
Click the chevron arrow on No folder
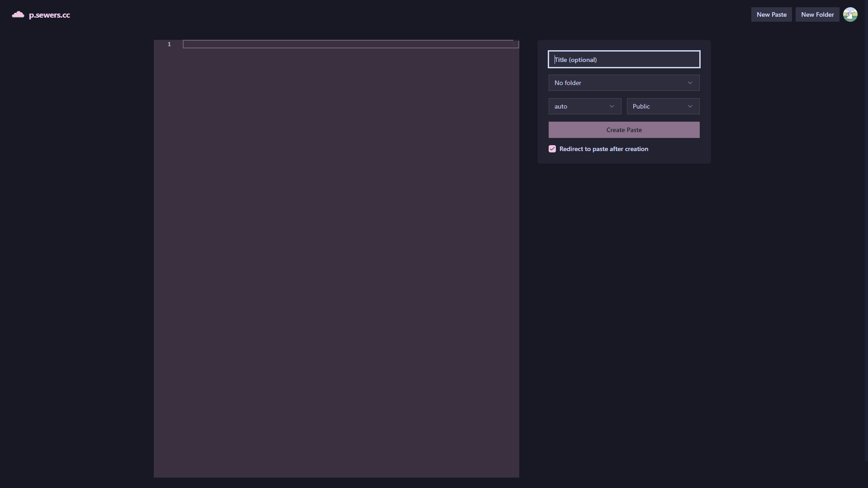point(690,83)
